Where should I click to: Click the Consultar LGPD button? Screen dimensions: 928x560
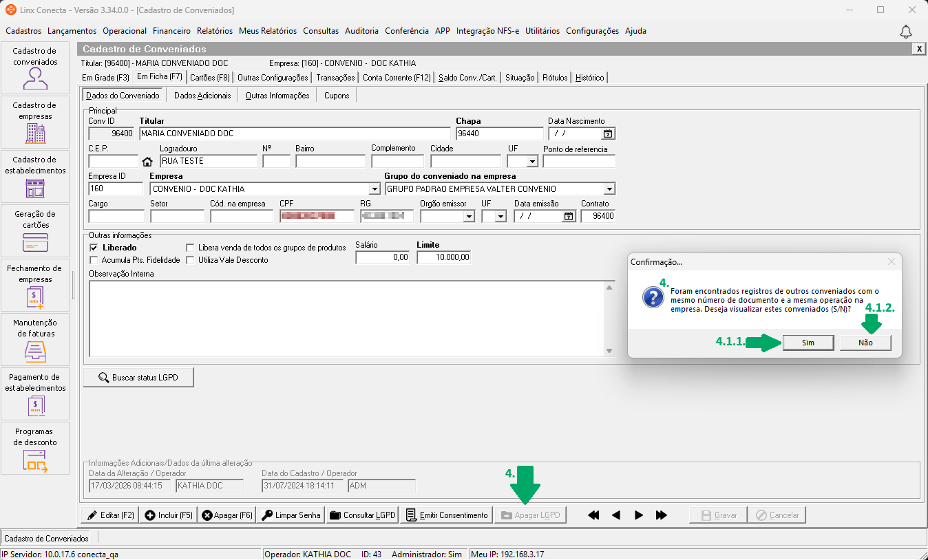(362, 515)
